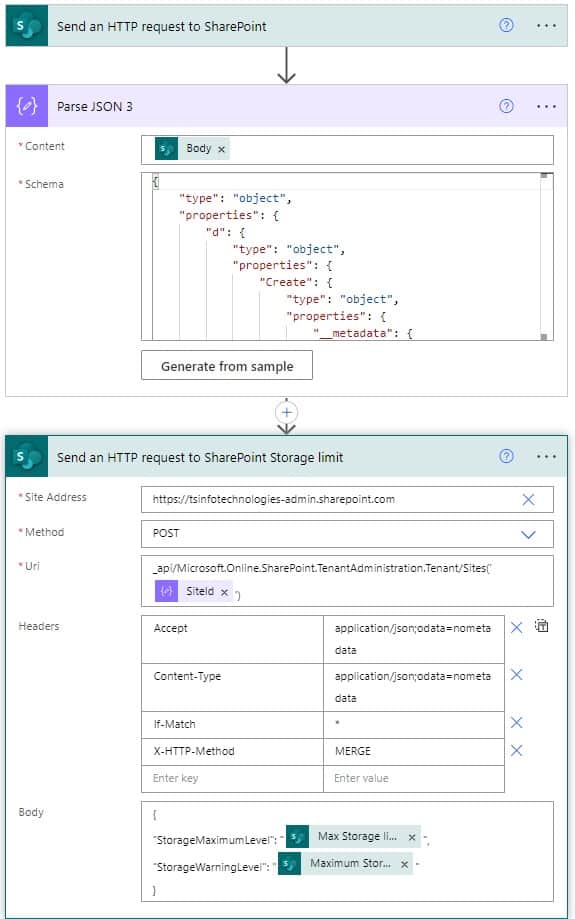Delete the Accept header row

tap(516, 628)
